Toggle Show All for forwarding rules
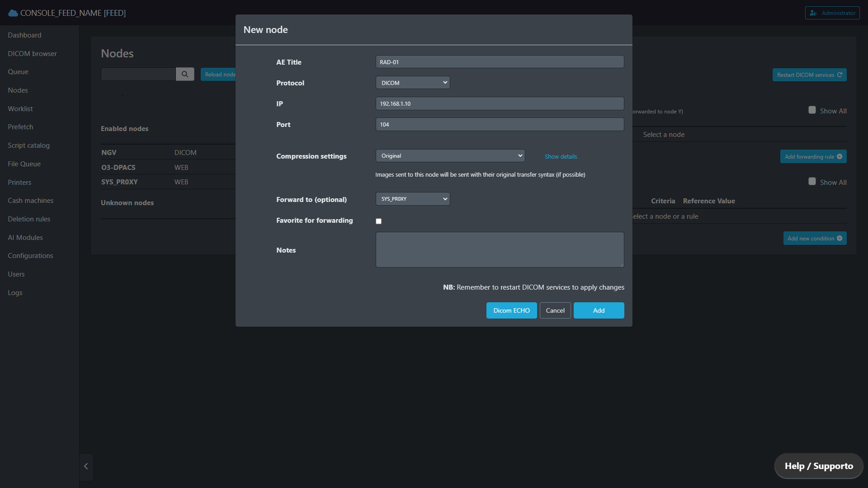This screenshot has height=488, width=868. tap(812, 110)
